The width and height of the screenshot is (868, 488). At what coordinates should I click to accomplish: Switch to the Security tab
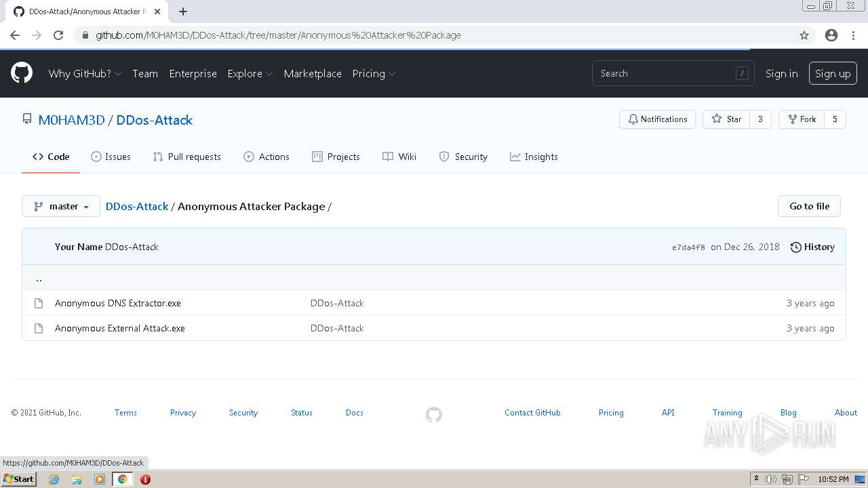463,157
